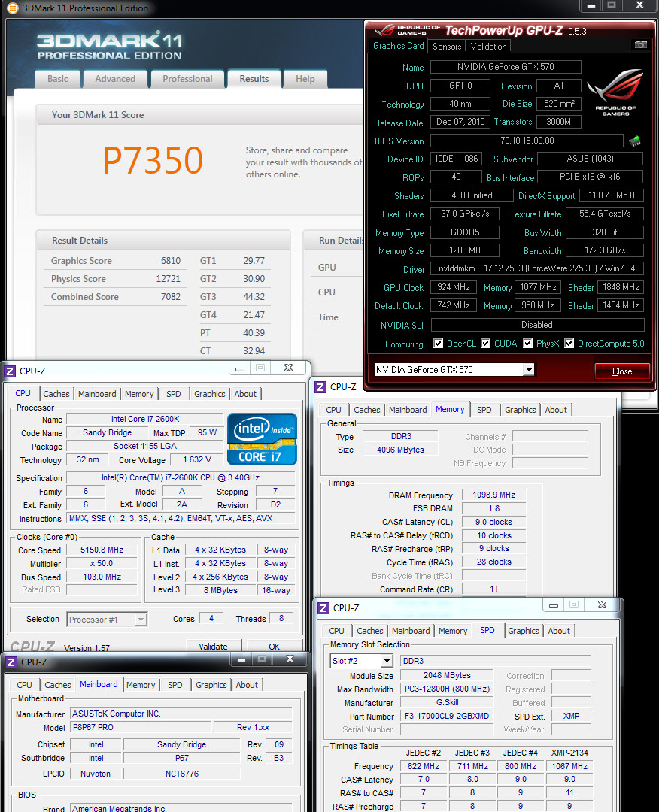The width and height of the screenshot is (659, 812).
Task: Minimize the 3DMark 11 window
Action: pos(591,5)
